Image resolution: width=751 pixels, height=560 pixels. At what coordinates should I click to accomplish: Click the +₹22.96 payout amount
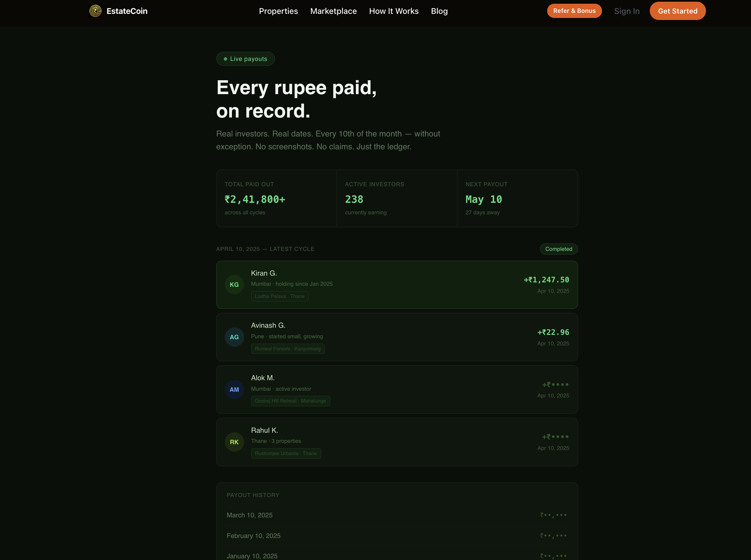(553, 332)
